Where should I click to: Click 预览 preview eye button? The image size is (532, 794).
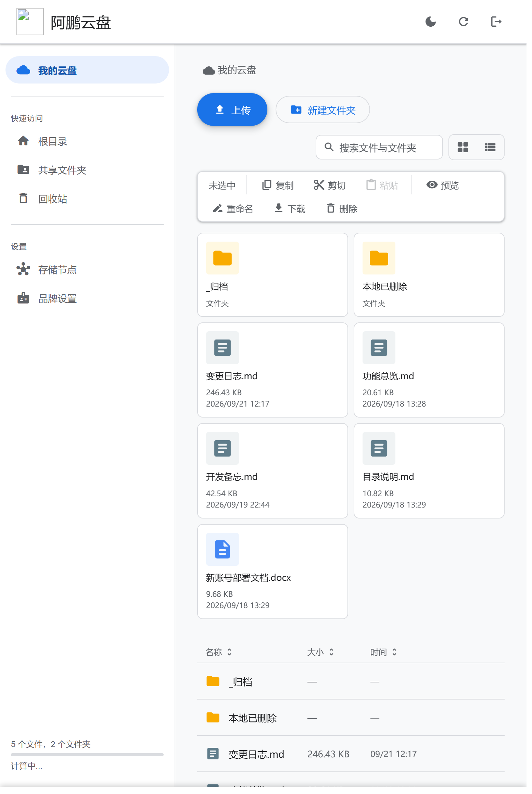point(442,185)
